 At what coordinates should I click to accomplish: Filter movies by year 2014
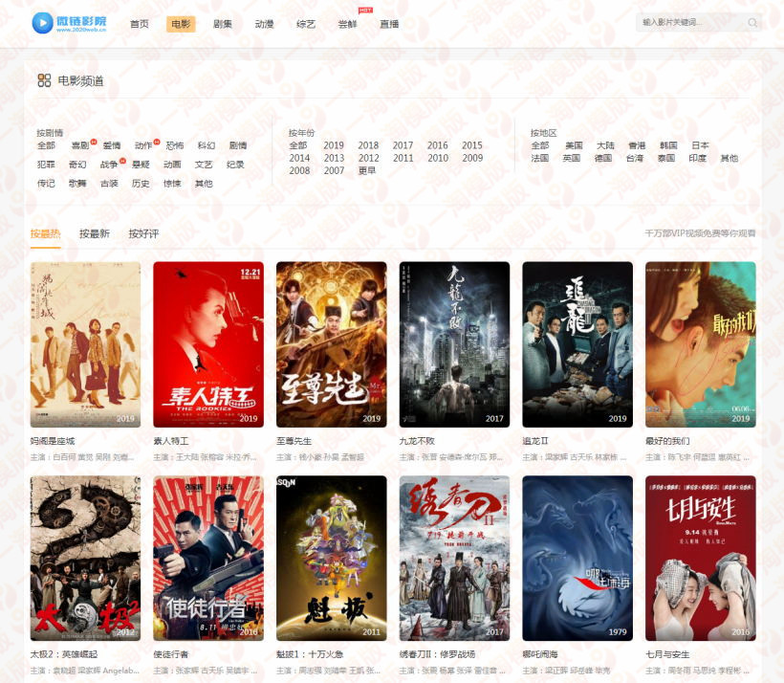(299, 158)
